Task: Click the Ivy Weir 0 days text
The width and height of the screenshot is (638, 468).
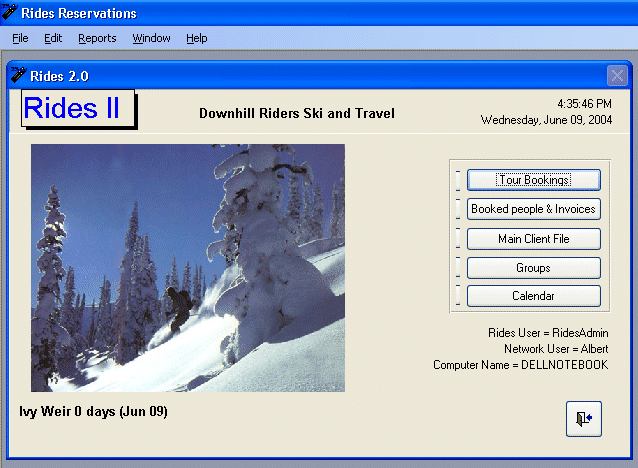Action: [x=93, y=411]
